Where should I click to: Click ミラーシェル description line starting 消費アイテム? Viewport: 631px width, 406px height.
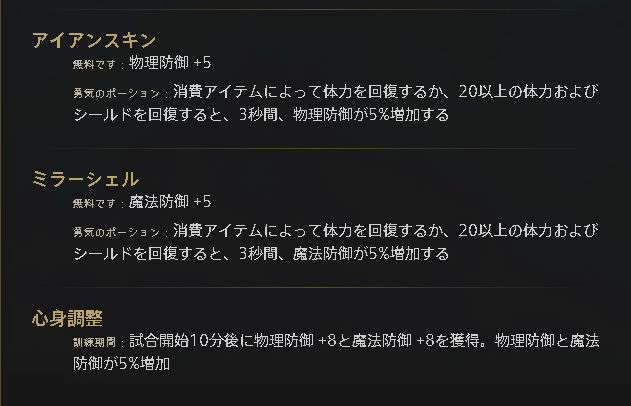click(x=386, y=231)
